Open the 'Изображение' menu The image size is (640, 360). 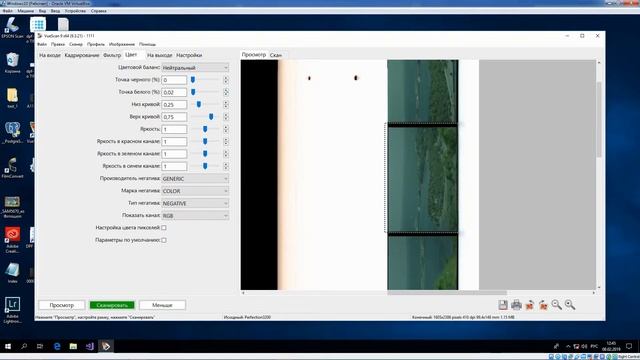click(122, 44)
